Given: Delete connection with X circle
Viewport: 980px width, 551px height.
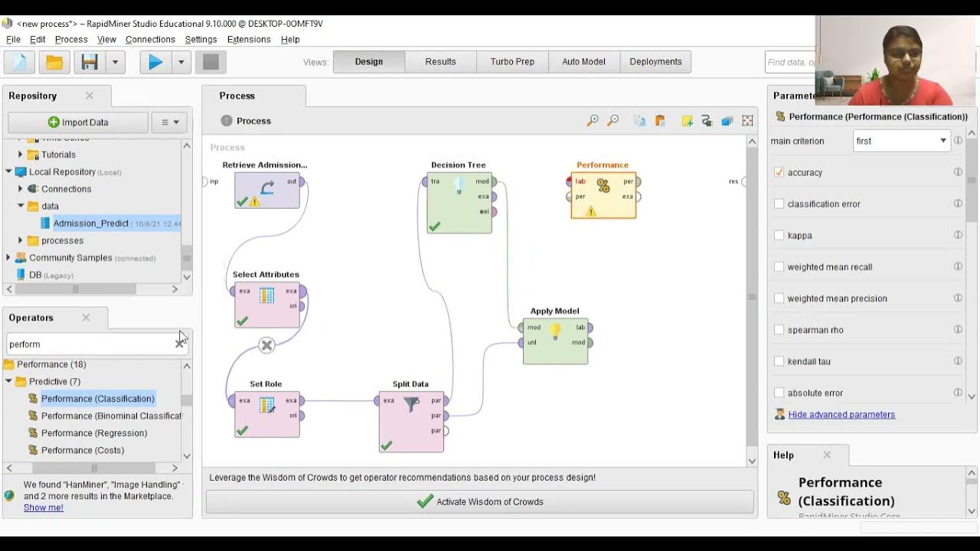Looking at the screenshot, I should [266, 346].
